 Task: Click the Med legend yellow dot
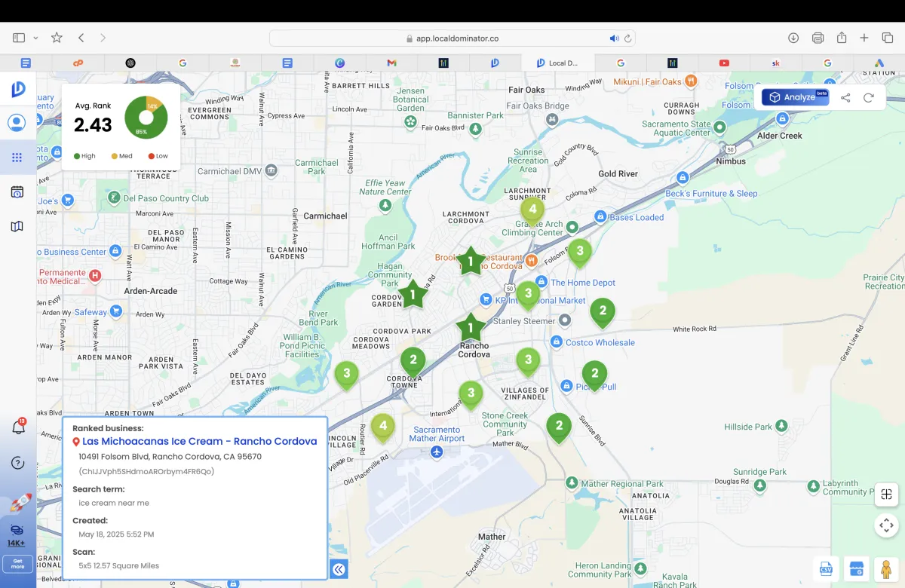[x=115, y=156]
